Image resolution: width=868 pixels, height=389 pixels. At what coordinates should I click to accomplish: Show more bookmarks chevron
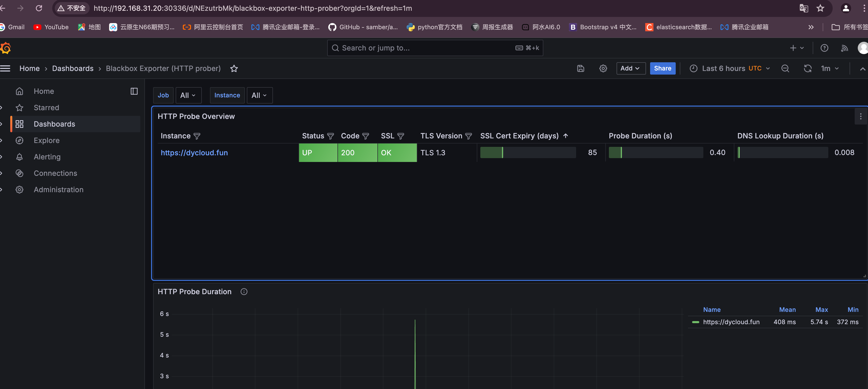coord(811,27)
